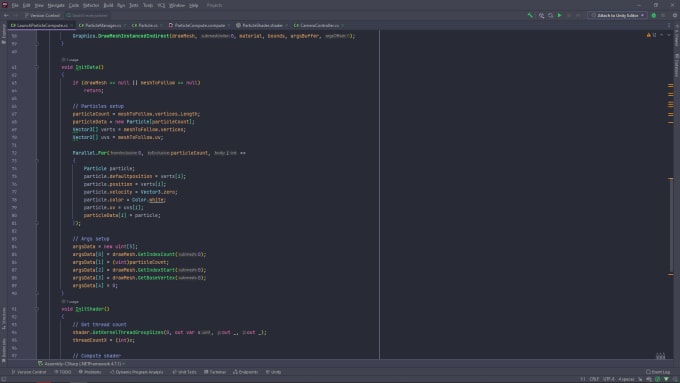The width and height of the screenshot is (680, 383).
Task: Open the Tools menu
Action: click(x=148, y=5)
